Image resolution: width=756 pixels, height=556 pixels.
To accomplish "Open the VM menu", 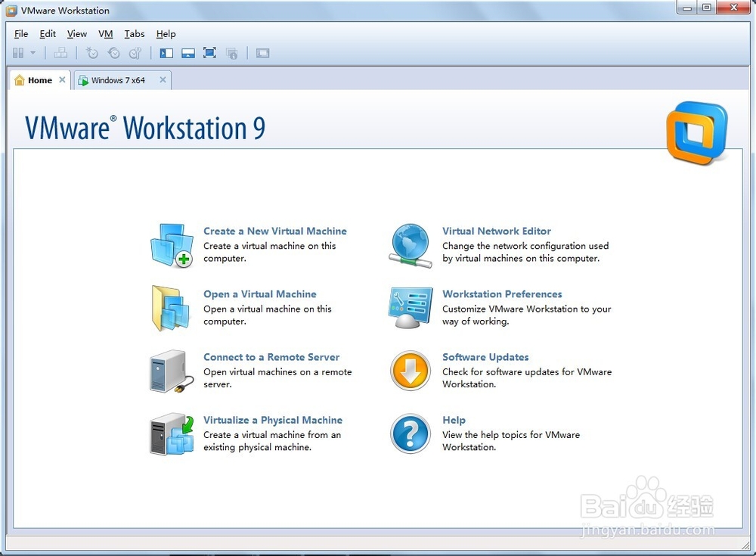I will 106,34.
